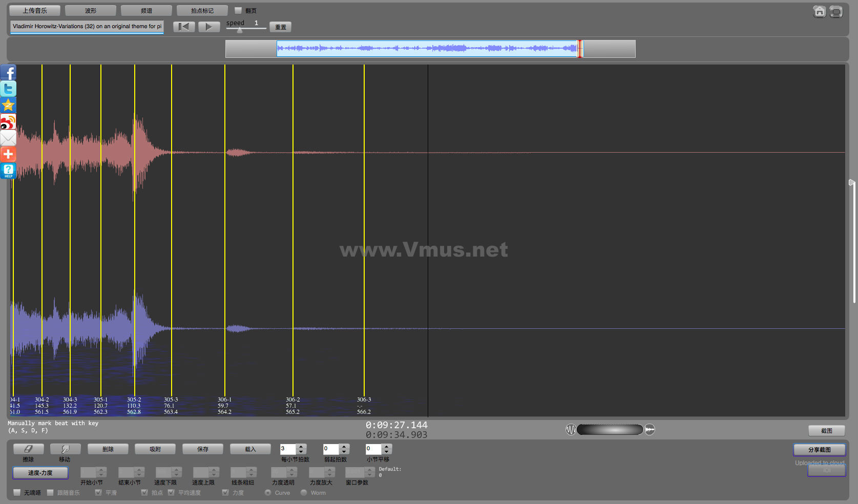This screenshot has width=858, height=504.
Task: Toggle the fullscreen icon at top right
Action: (x=836, y=11)
